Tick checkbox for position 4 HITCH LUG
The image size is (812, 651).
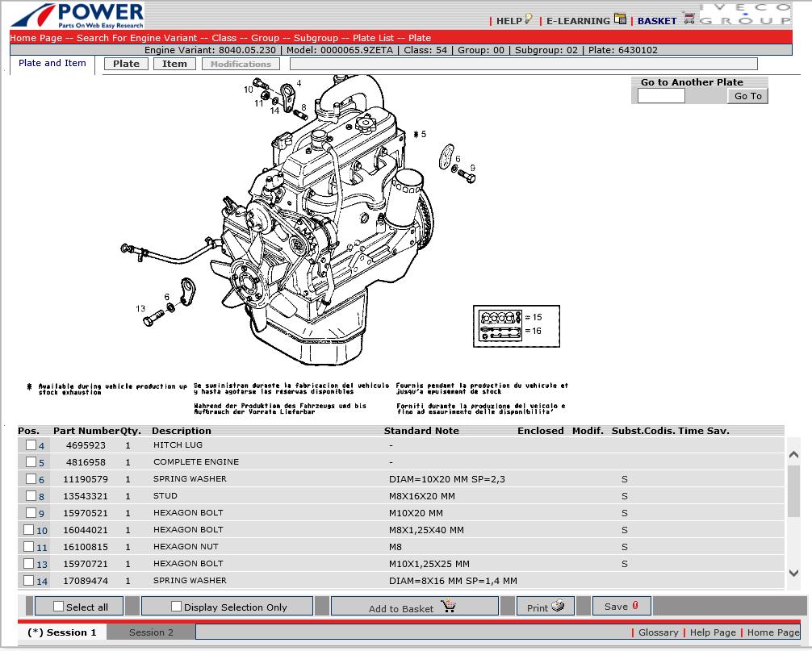click(31, 445)
